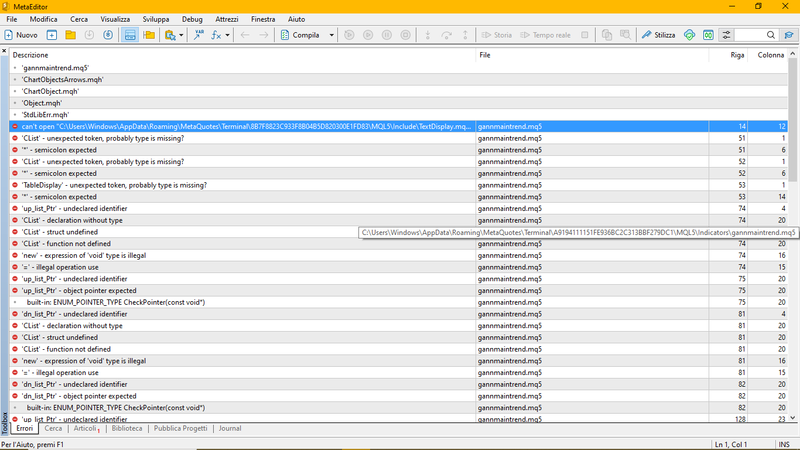Click the MQL5 community graduation cap icon
Image resolution: width=800 pixels, height=450 pixels.
(x=791, y=35)
